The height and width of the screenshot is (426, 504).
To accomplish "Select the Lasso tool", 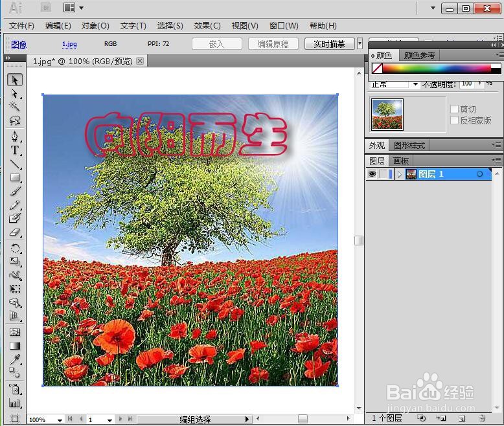I will (x=15, y=120).
